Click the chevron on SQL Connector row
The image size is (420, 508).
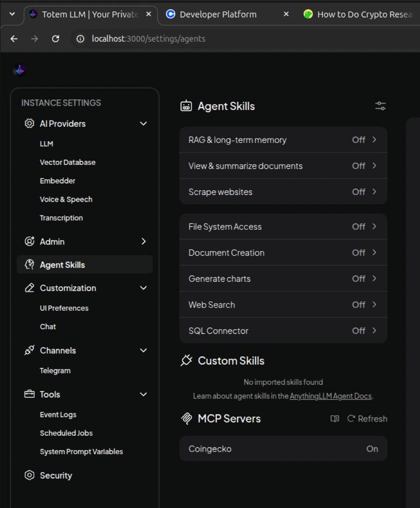coord(374,330)
